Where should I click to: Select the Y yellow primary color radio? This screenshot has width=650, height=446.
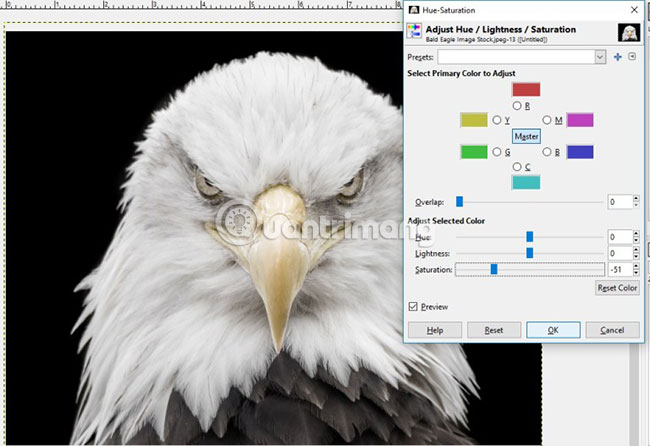(497, 120)
